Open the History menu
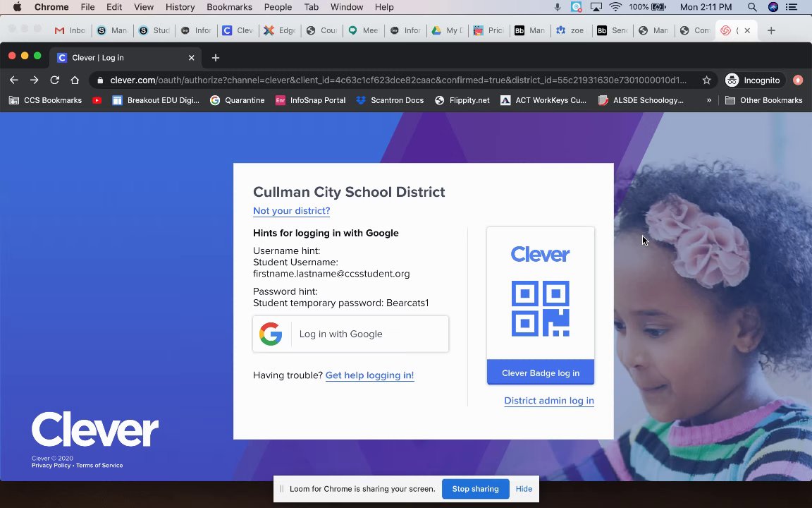 tap(180, 7)
